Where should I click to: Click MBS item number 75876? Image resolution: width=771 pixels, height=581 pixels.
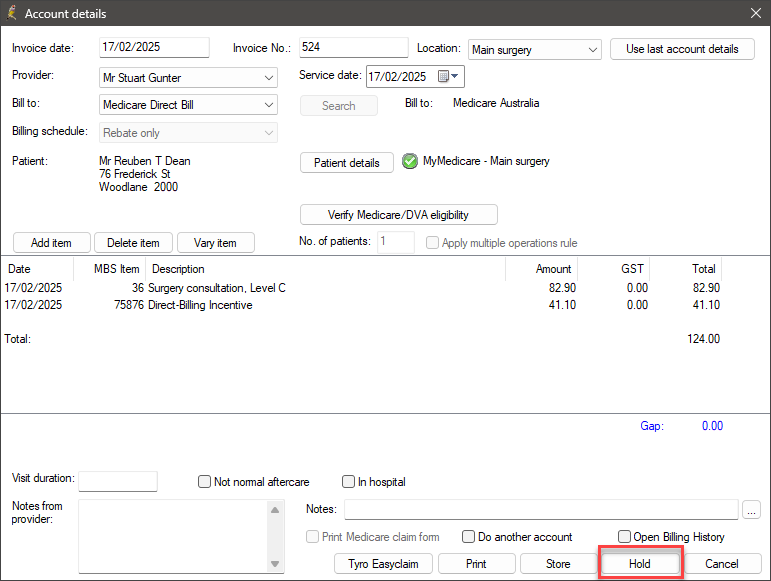[129, 305]
